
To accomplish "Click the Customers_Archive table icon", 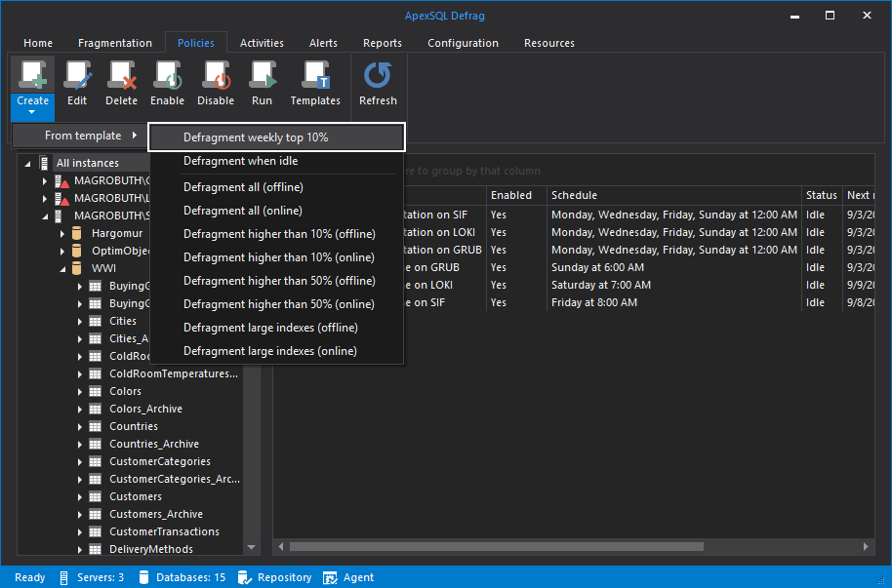I will point(96,515).
